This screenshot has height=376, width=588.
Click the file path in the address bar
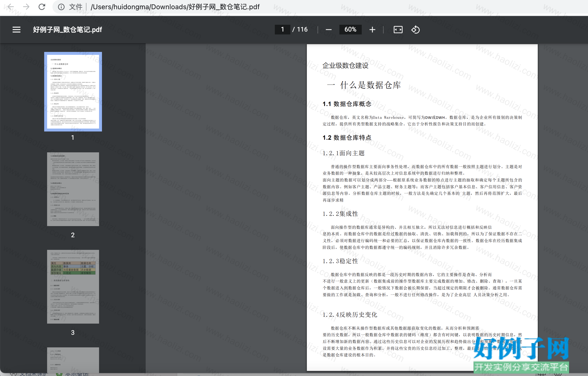point(175,7)
